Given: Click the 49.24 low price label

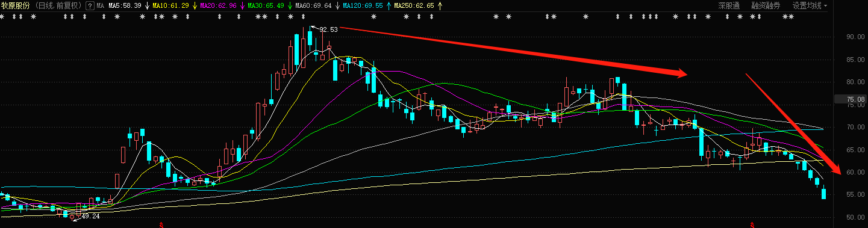Looking at the screenshot, I should click(90, 217).
